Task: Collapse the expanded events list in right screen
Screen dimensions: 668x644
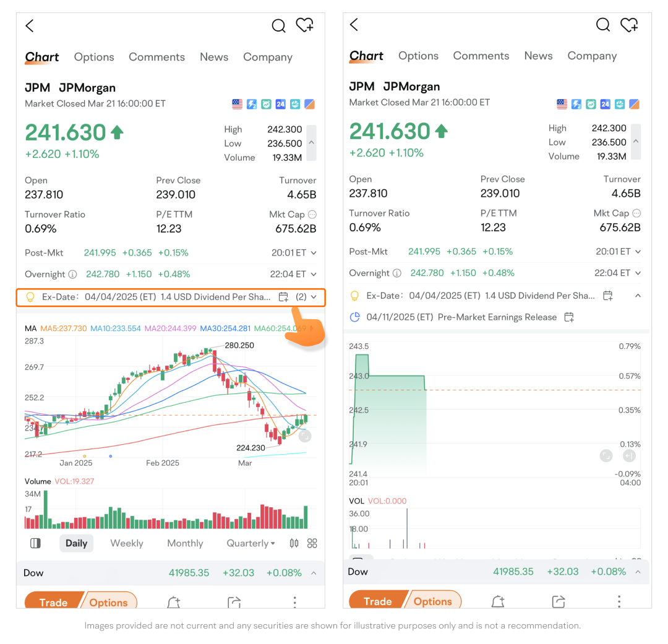Action: pos(638,296)
